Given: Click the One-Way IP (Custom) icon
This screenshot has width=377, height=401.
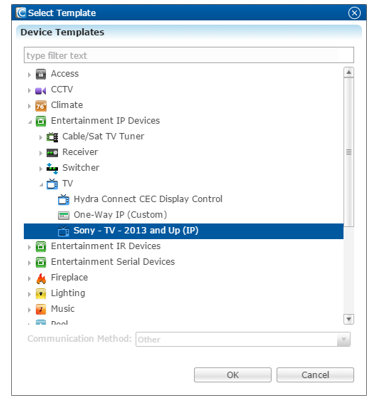Looking at the screenshot, I should click(x=63, y=215).
